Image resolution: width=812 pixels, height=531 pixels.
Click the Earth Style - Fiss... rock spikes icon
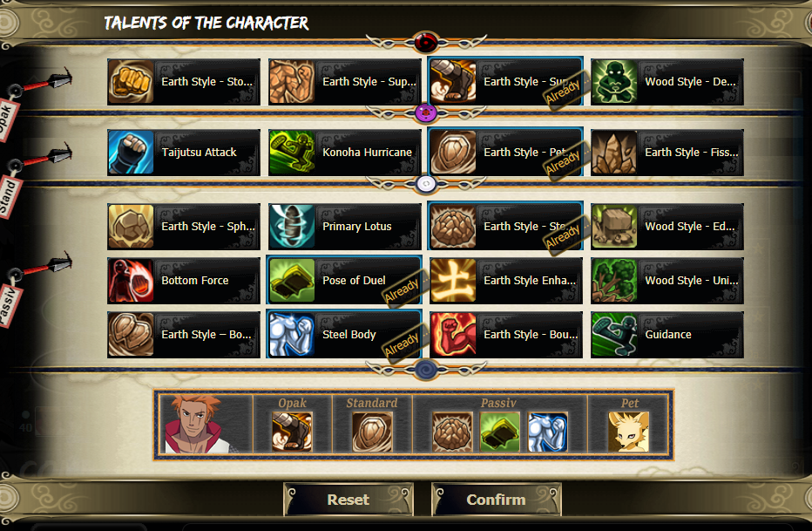(x=614, y=153)
